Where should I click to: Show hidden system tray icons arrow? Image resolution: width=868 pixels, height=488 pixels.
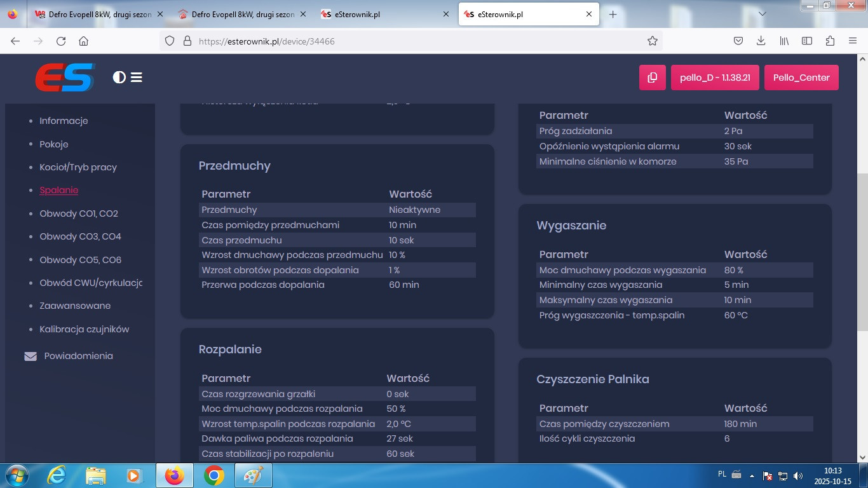(x=752, y=476)
